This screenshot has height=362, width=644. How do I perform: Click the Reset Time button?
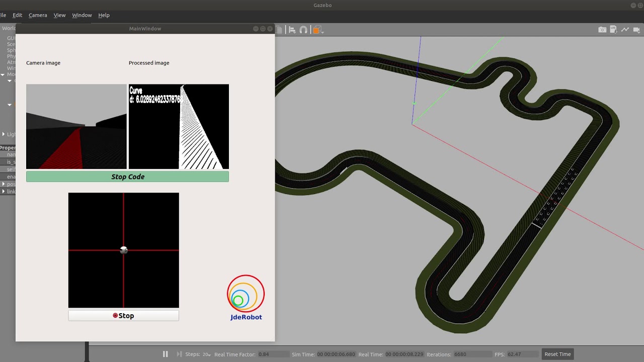point(557,354)
